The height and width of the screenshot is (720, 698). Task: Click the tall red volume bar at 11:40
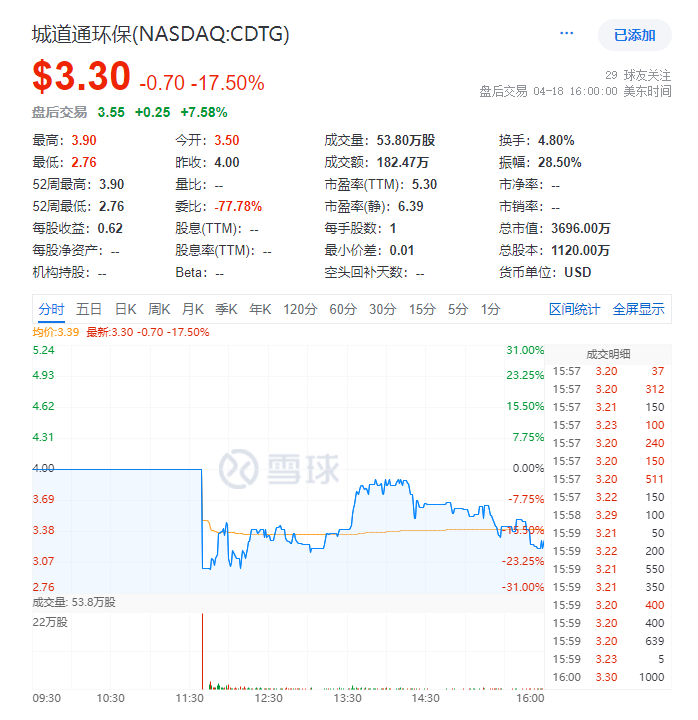pyautogui.click(x=203, y=651)
